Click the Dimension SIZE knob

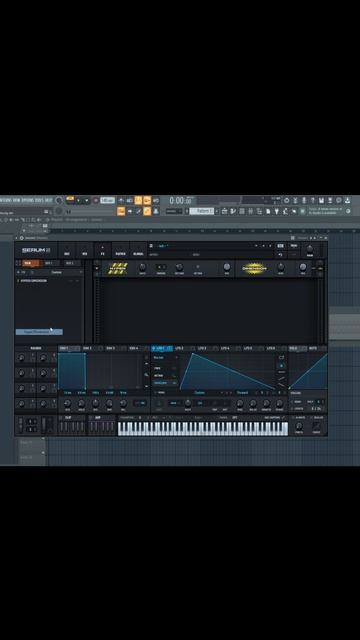(x=281, y=267)
